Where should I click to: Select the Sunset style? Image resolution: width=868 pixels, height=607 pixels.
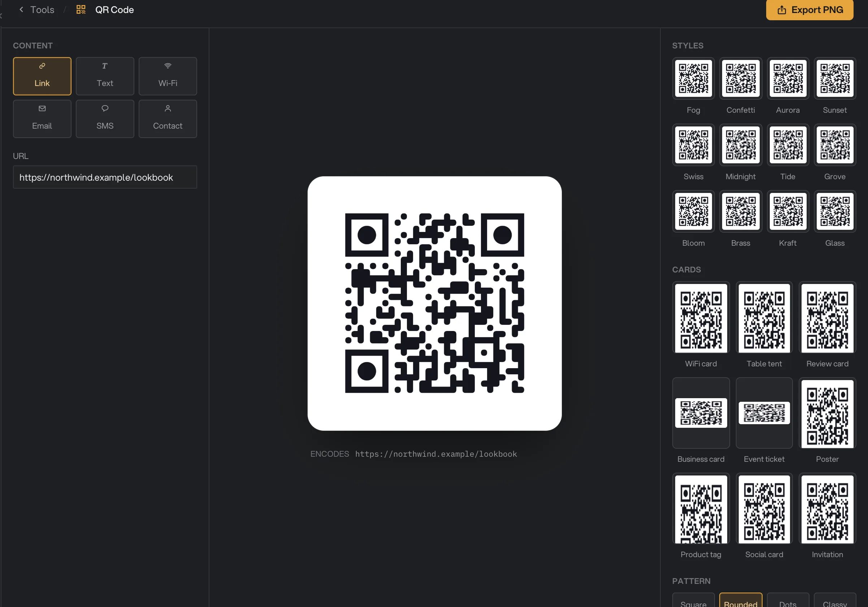click(835, 78)
